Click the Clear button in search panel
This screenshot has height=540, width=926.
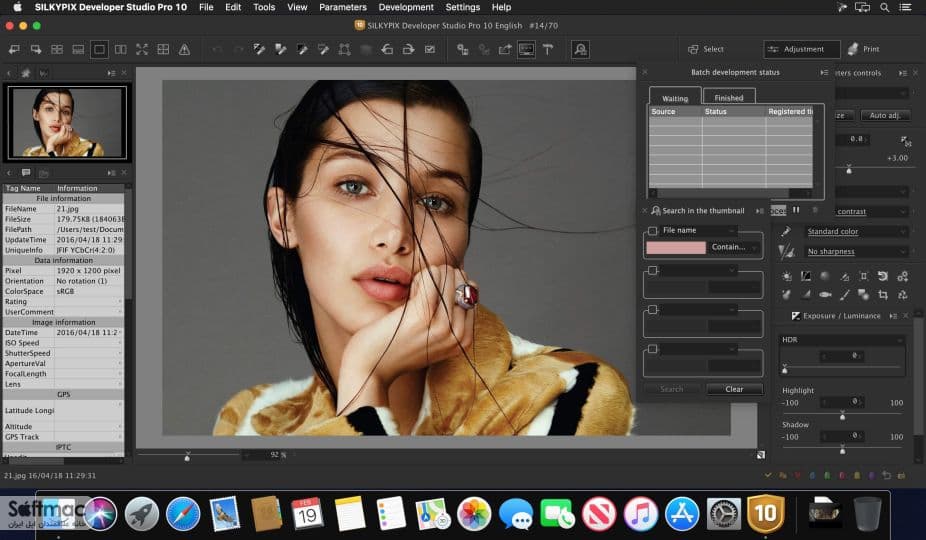(734, 389)
